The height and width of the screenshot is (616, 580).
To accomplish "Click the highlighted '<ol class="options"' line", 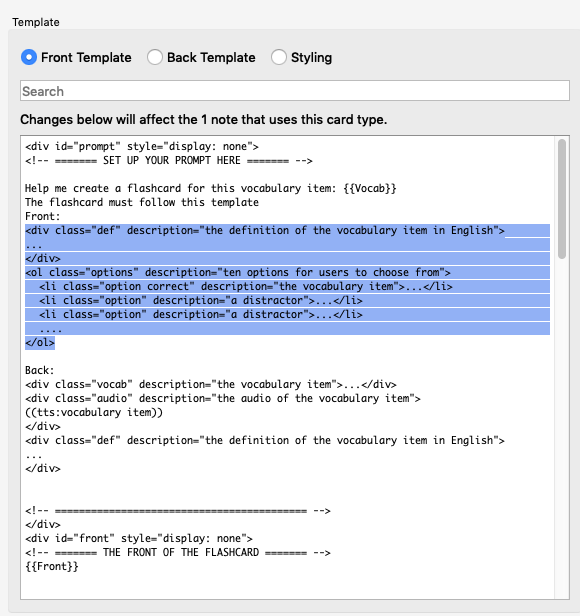I will click(x=238, y=273).
